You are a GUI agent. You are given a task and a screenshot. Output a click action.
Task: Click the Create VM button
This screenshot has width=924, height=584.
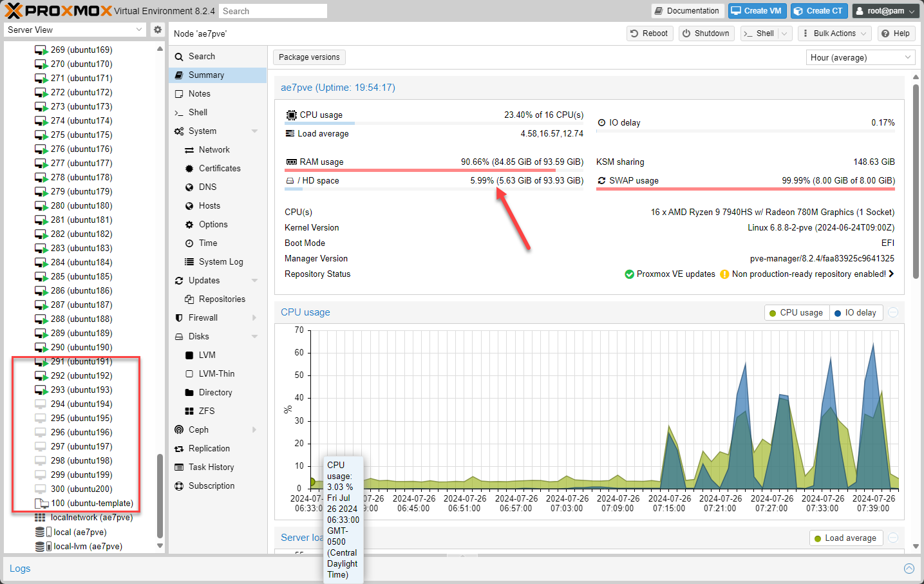(x=757, y=11)
